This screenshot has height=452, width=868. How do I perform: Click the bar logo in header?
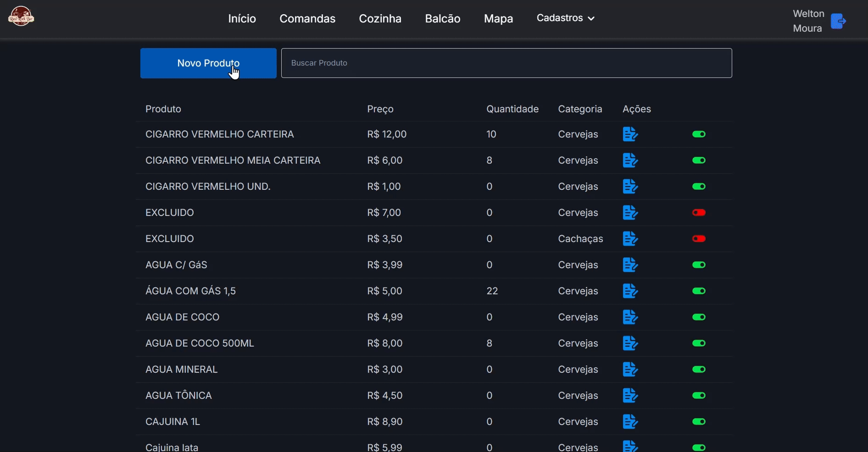click(x=21, y=17)
